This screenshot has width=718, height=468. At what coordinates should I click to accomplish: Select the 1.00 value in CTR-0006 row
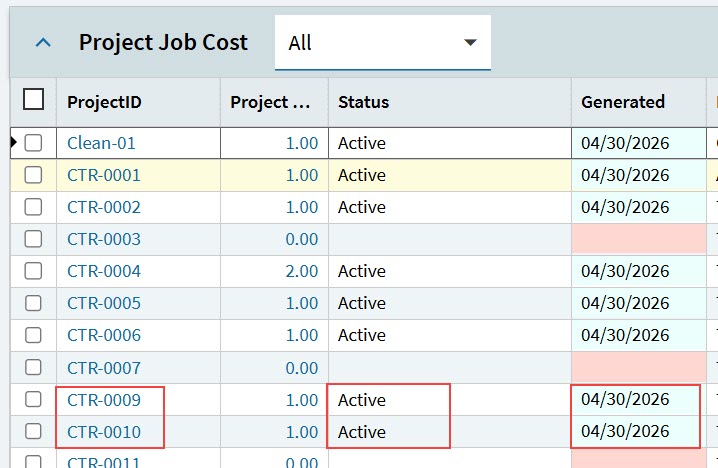pos(302,335)
